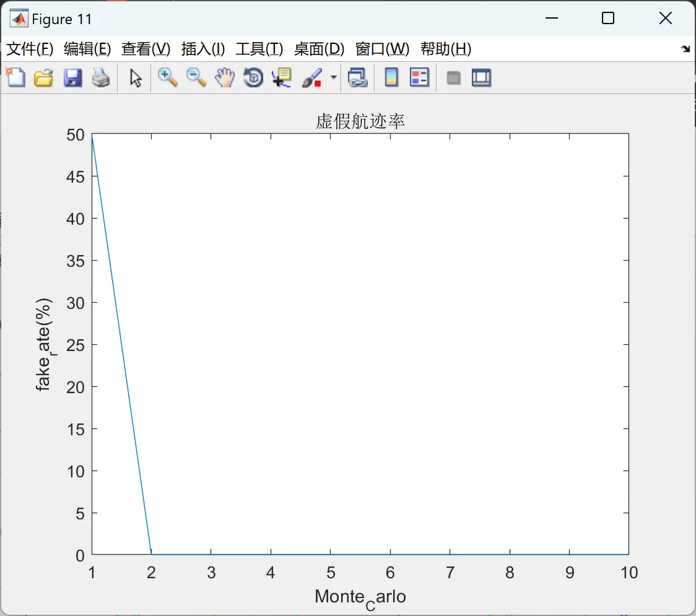
Task: Open the 编辑(E) menu
Action: (87, 49)
